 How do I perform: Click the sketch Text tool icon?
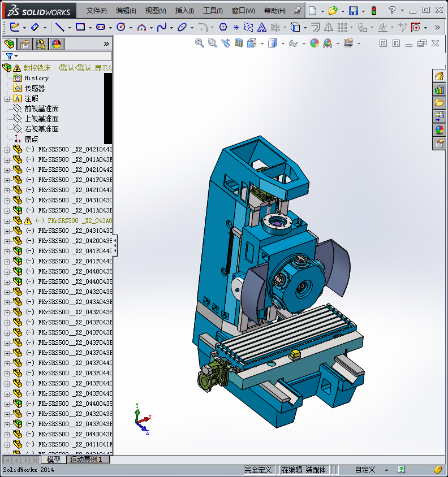point(261,27)
